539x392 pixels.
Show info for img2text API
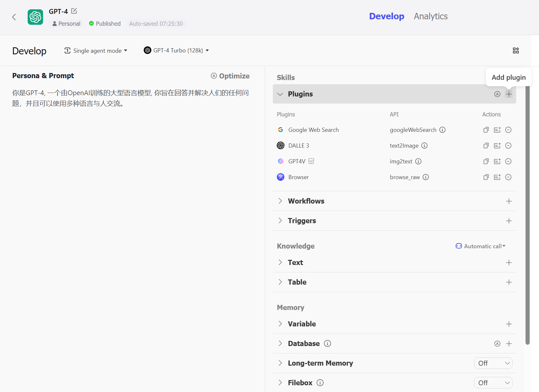click(x=418, y=161)
